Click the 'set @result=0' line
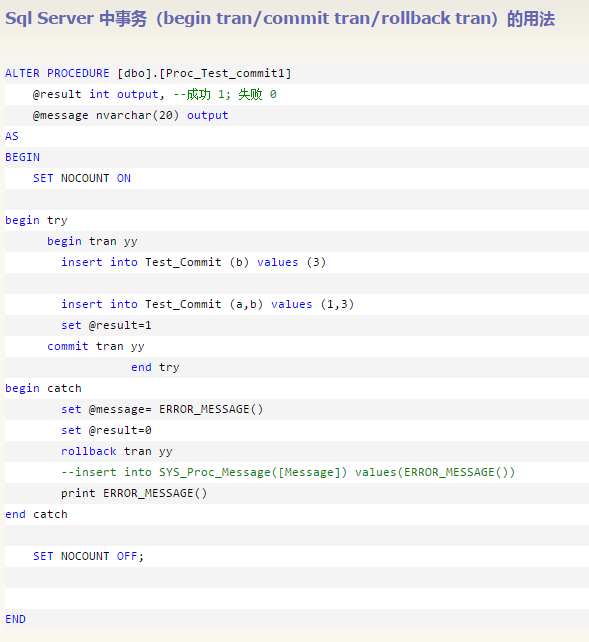 (106, 430)
